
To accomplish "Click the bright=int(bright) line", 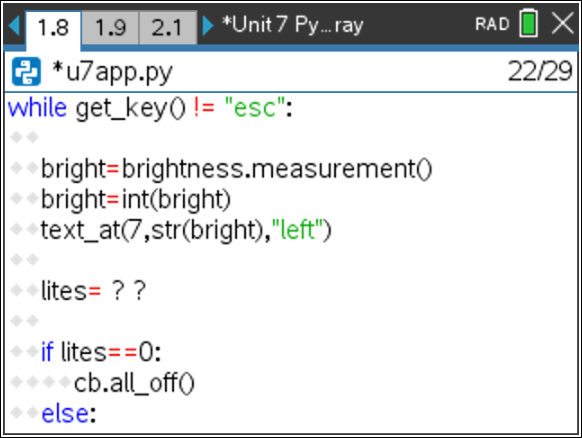I will pos(136,200).
